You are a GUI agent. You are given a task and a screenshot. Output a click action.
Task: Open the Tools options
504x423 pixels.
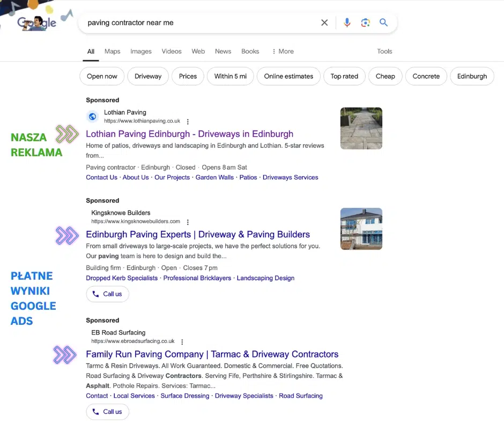[384, 52]
